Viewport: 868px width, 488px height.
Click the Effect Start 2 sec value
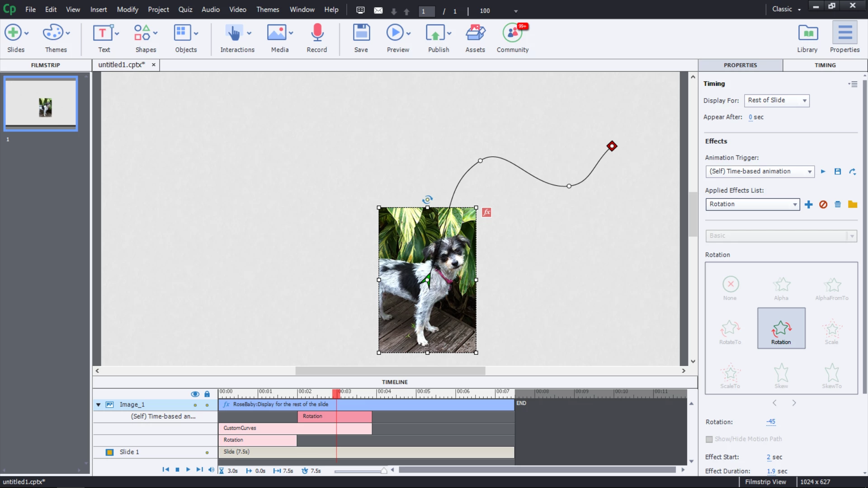coord(769,457)
